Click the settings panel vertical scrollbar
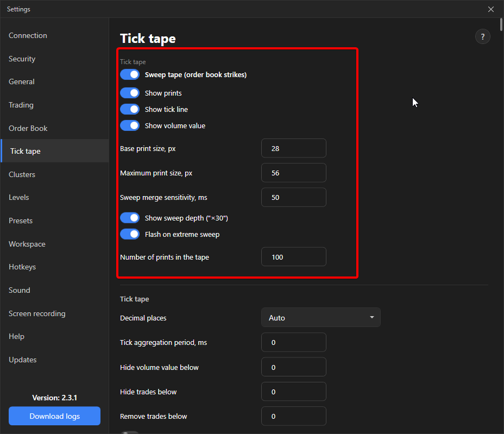Screen dimensions: 504x434 pyautogui.click(x=501, y=25)
